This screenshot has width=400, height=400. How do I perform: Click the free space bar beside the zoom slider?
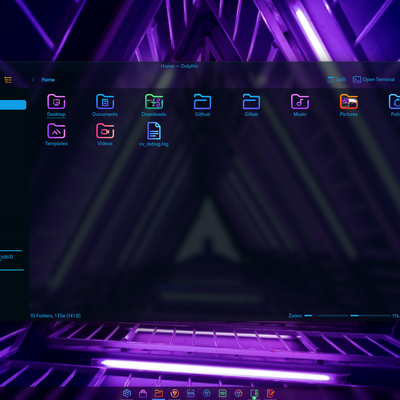pyautogui.click(x=370, y=315)
